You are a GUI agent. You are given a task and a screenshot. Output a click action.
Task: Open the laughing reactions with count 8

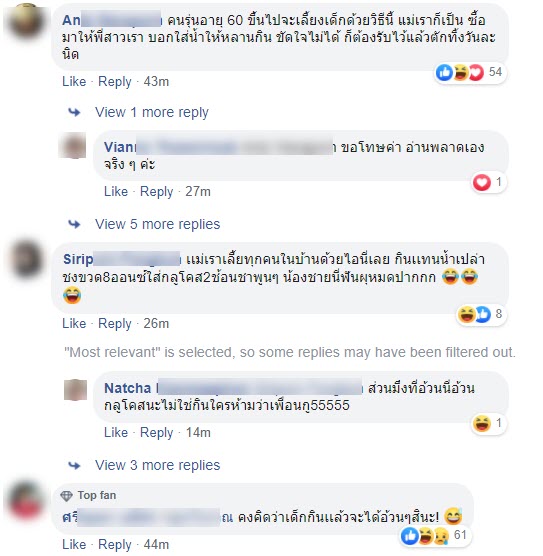point(481,314)
